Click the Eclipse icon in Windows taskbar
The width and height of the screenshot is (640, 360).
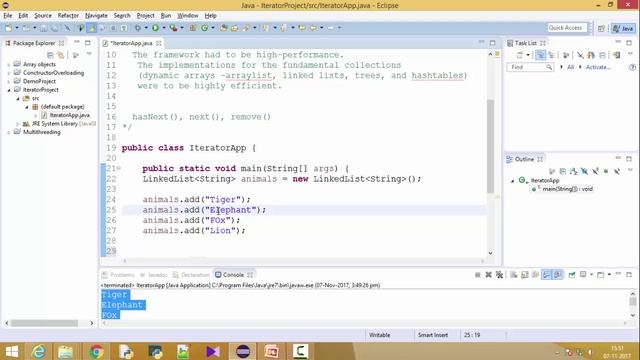click(x=243, y=351)
